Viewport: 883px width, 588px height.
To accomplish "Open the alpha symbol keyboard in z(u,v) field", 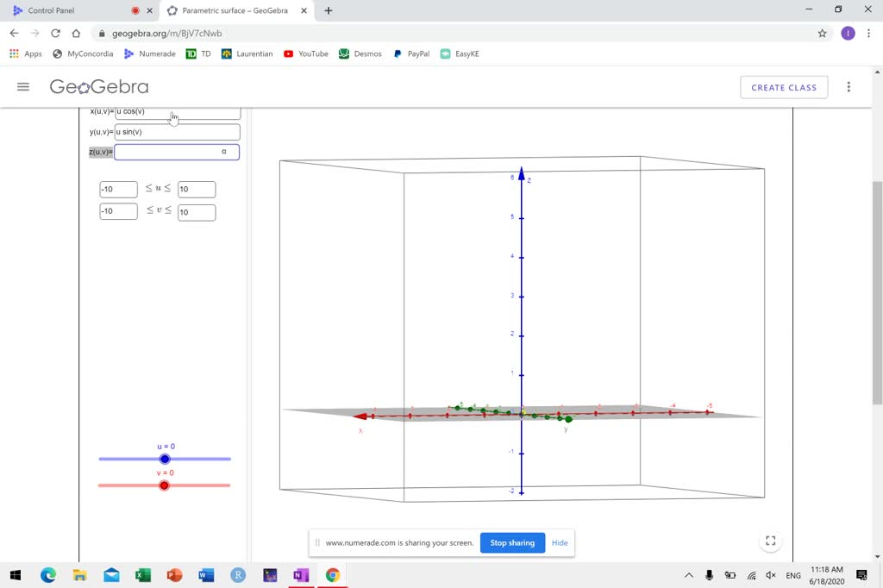I will click(224, 151).
